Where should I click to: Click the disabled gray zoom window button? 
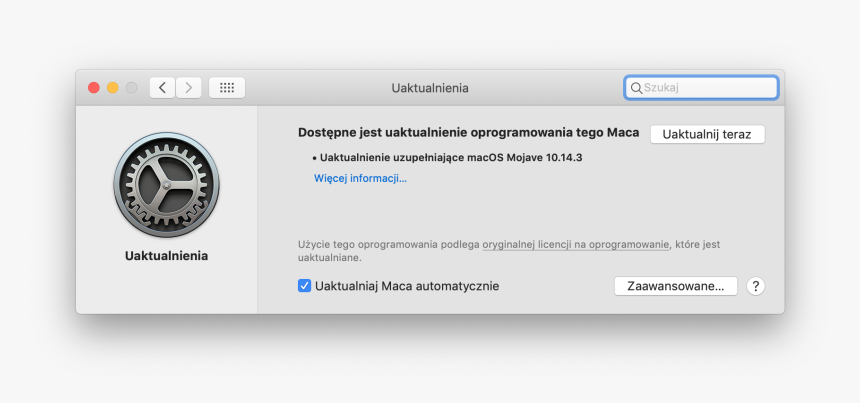[x=130, y=88]
